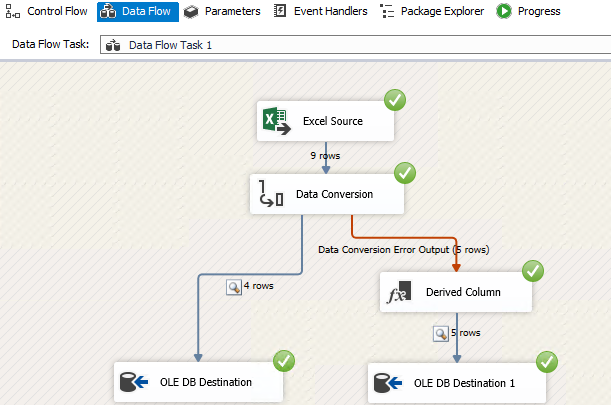Open the Progress tab
611x405 pixels.
pyautogui.click(x=528, y=11)
